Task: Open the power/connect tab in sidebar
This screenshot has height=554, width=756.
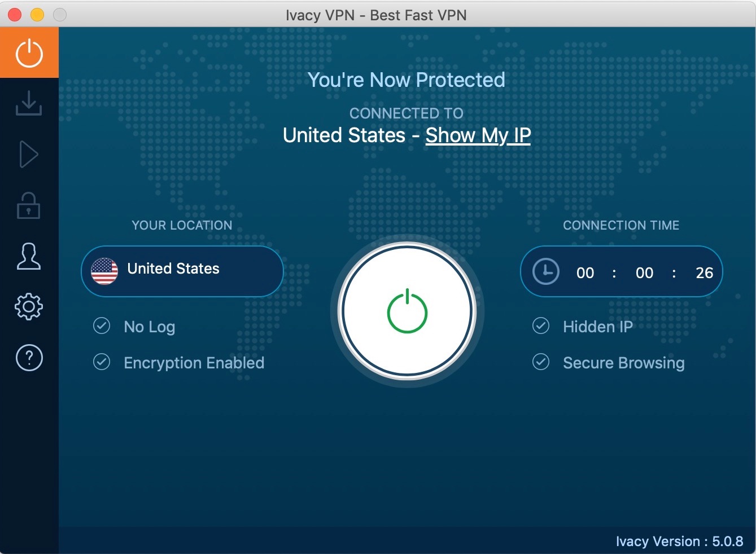Action: tap(29, 53)
